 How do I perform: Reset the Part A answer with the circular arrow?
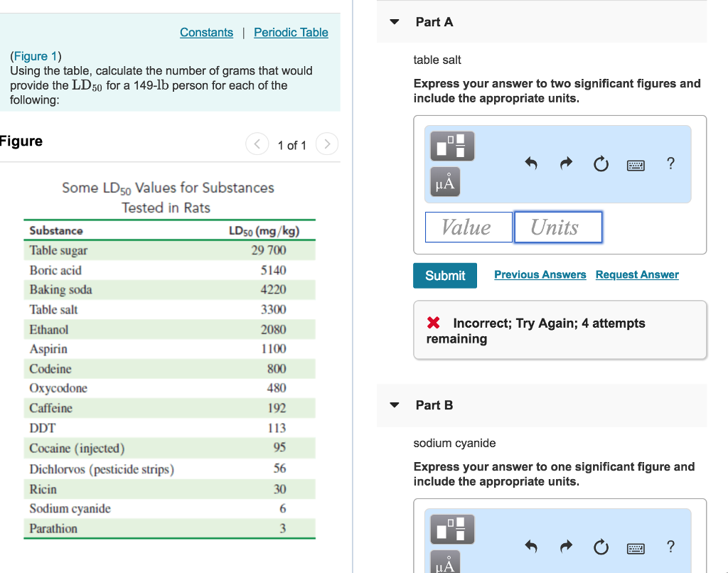coord(601,164)
